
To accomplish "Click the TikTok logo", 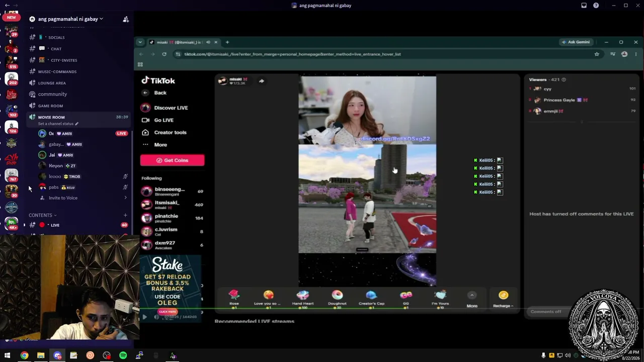I will 158,80.
